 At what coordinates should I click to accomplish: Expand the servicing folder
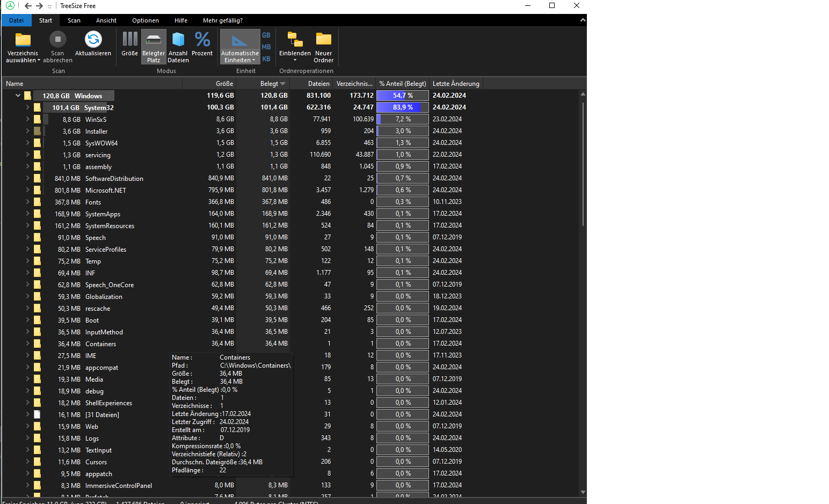pos(27,155)
